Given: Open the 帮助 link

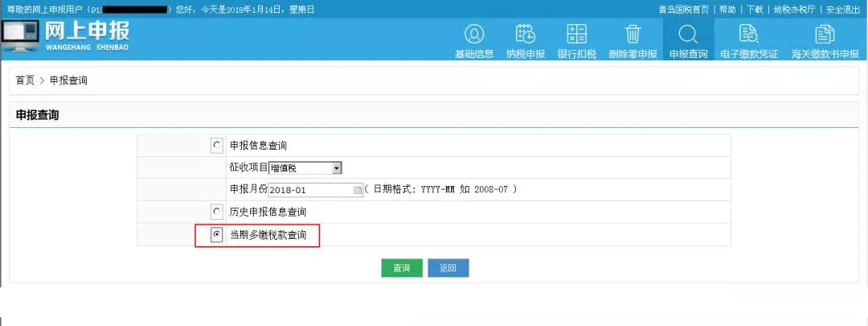Looking at the screenshot, I should click(x=727, y=10).
